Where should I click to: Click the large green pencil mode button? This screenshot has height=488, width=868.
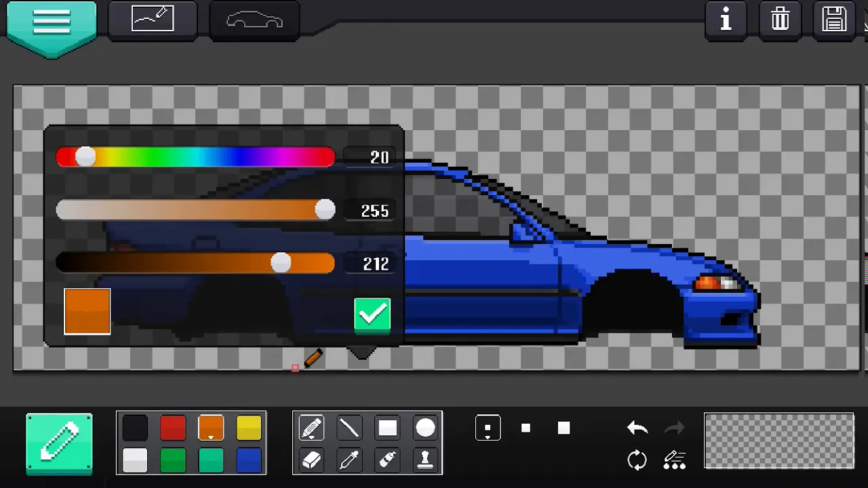click(x=60, y=443)
